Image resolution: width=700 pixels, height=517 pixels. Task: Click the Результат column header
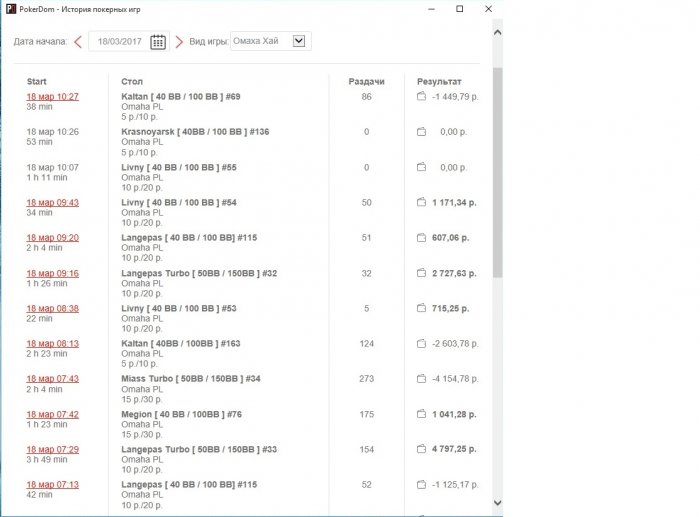click(x=439, y=80)
